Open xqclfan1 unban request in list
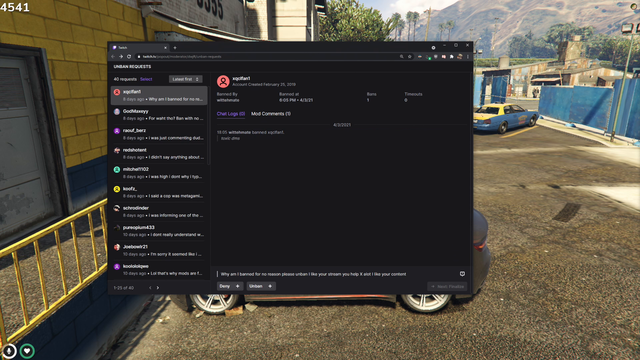The image size is (640, 360). pyautogui.click(x=159, y=96)
